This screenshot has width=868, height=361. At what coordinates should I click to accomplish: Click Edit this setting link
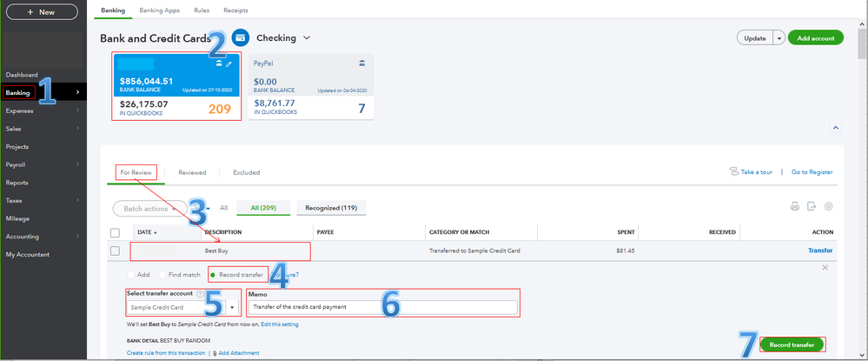[280, 324]
